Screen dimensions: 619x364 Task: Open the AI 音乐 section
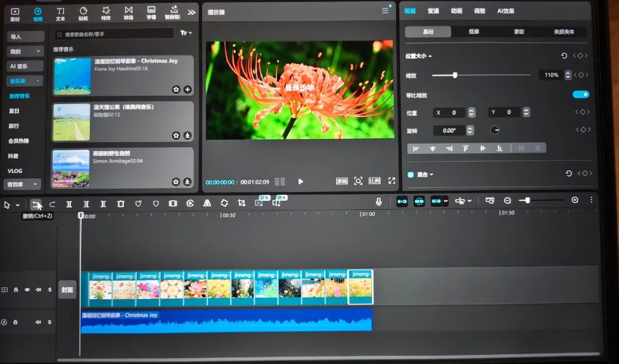[x=25, y=66]
